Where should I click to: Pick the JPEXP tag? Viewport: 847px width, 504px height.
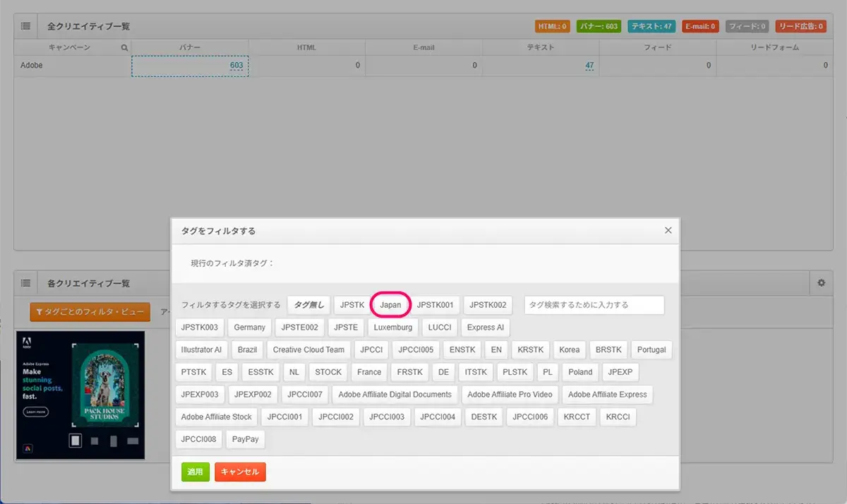coord(620,372)
